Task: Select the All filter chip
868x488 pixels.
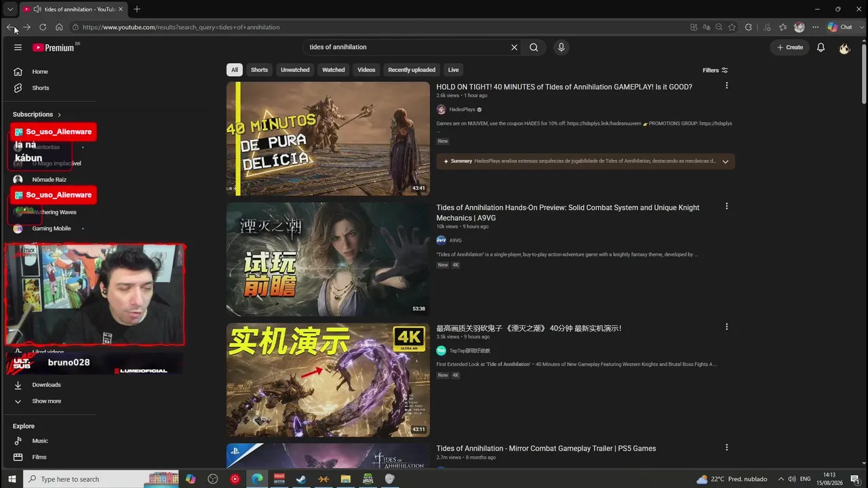Action: pyautogui.click(x=235, y=70)
